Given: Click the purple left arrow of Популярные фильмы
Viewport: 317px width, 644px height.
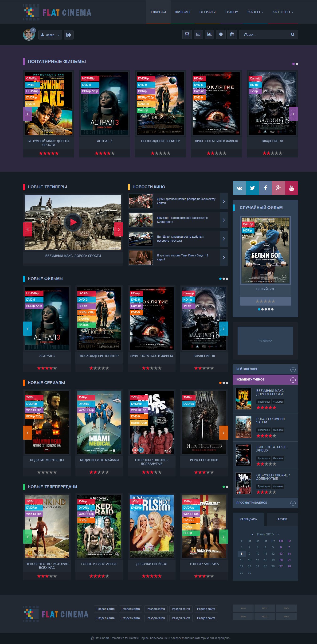Looking at the screenshot, I should point(27,114).
